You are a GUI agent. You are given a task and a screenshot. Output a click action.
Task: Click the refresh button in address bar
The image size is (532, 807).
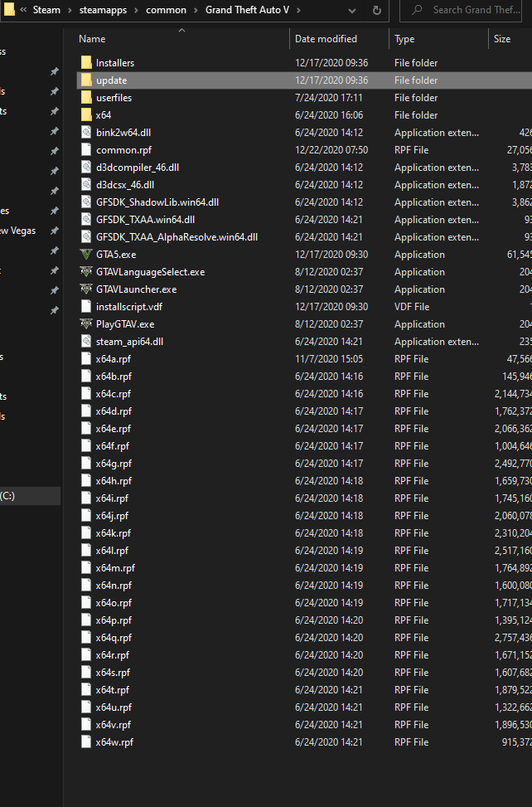(x=377, y=10)
